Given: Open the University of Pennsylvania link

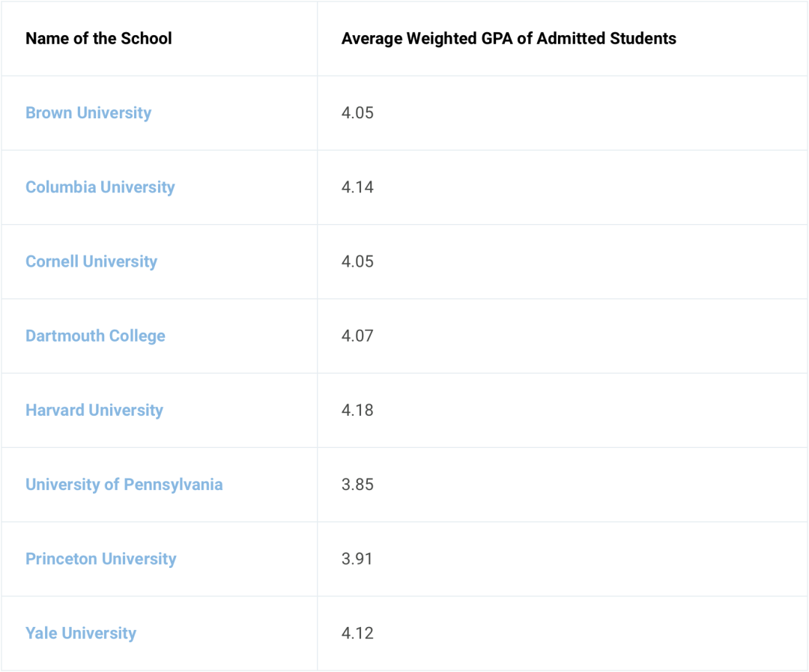Looking at the screenshot, I should pos(124,484).
